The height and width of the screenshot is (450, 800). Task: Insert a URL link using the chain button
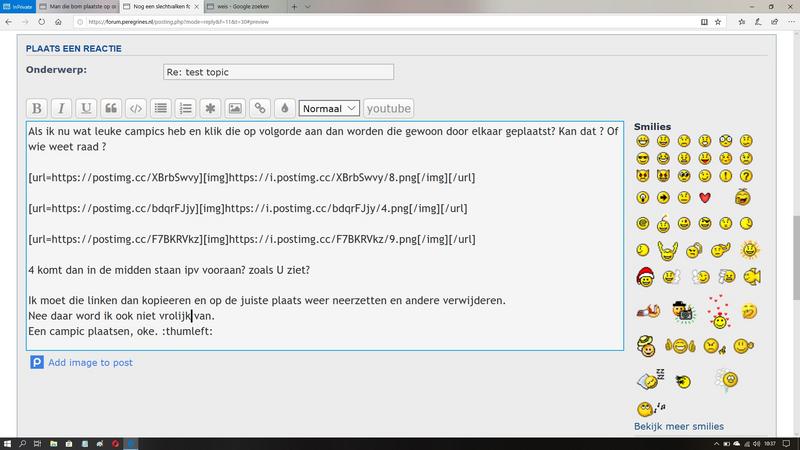tap(260, 108)
